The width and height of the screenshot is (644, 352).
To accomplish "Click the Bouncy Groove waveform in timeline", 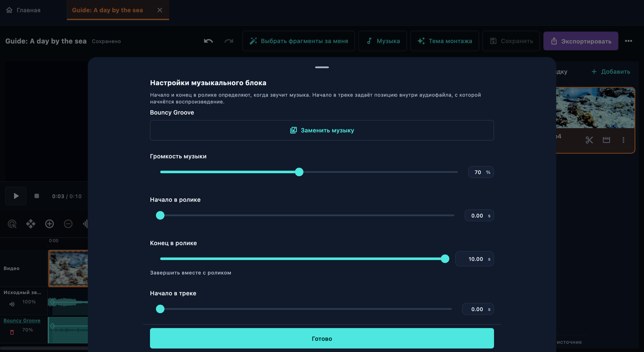I will tap(68, 330).
